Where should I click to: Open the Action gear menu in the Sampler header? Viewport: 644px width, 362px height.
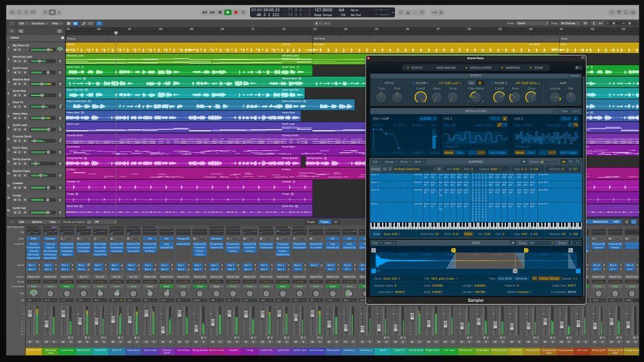tap(576, 68)
